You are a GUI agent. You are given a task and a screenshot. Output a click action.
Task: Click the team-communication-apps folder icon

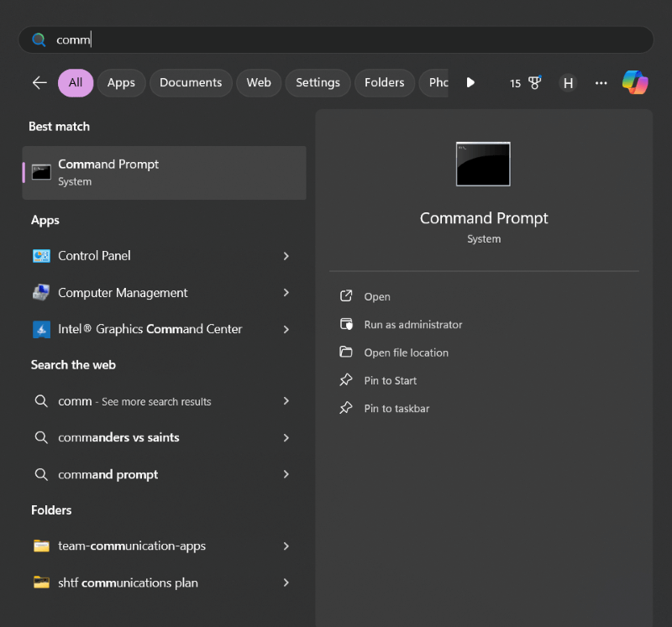coord(41,546)
